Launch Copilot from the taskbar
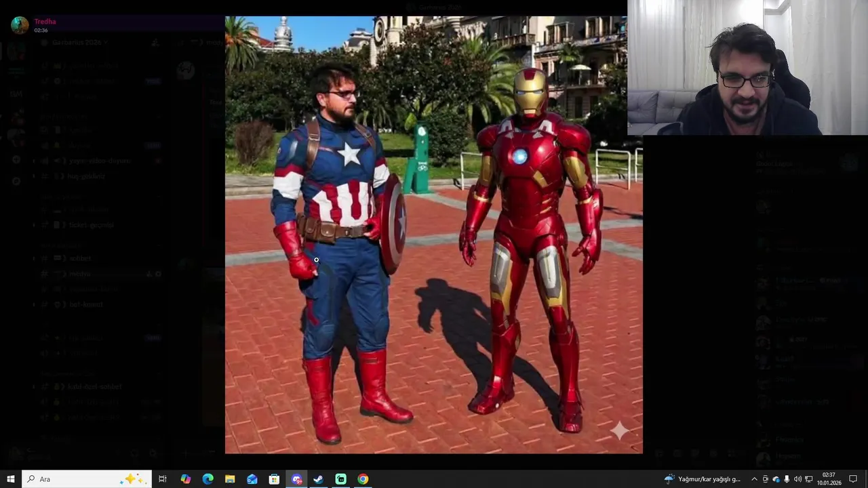868x488 pixels. click(x=185, y=479)
